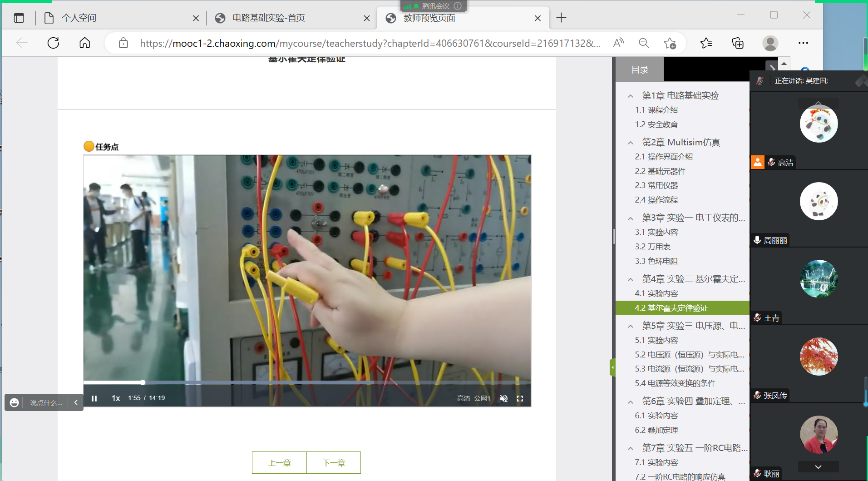Go to browser home page
The height and width of the screenshot is (481, 868).
tap(84, 43)
